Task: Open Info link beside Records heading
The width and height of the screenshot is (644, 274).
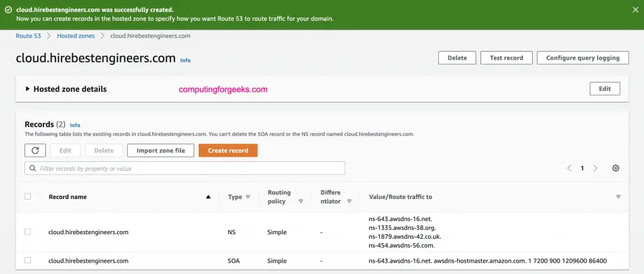Action: click(x=75, y=125)
